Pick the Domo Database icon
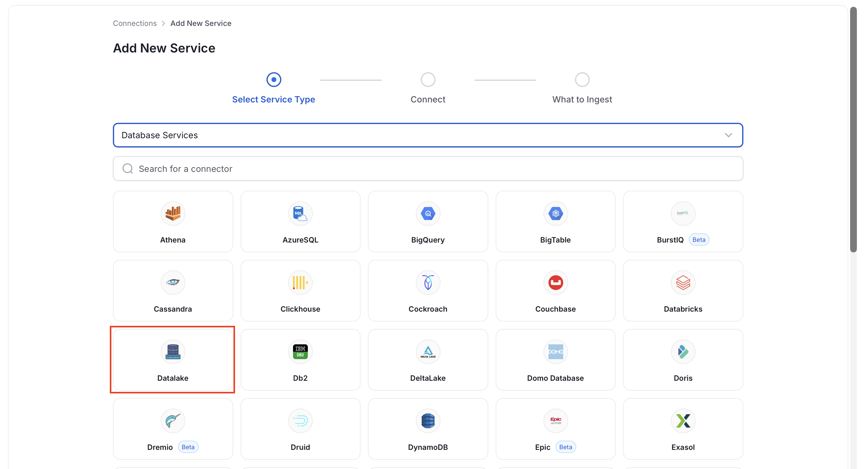 tap(556, 352)
